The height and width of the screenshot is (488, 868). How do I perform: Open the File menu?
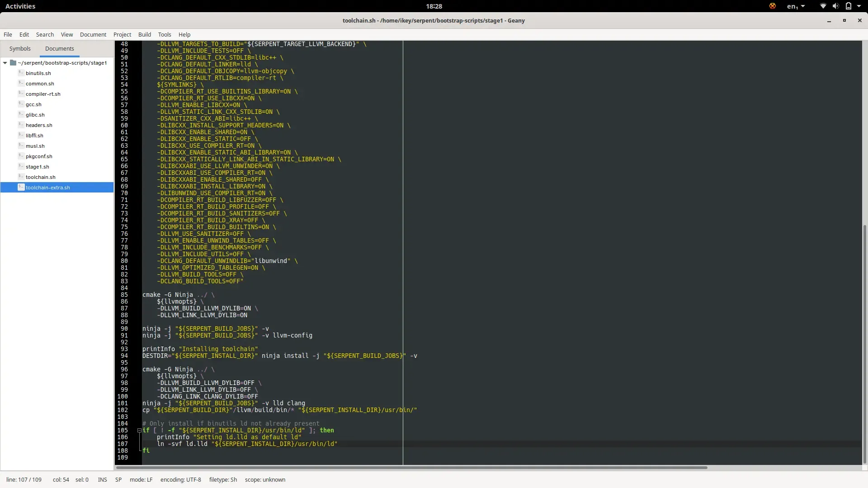[x=8, y=34]
